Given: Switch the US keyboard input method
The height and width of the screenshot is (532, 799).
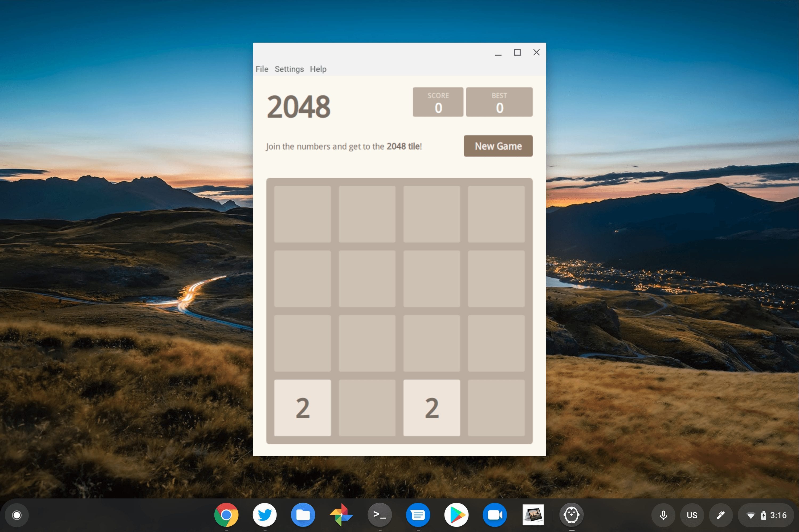Looking at the screenshot, I should point(692,515).
